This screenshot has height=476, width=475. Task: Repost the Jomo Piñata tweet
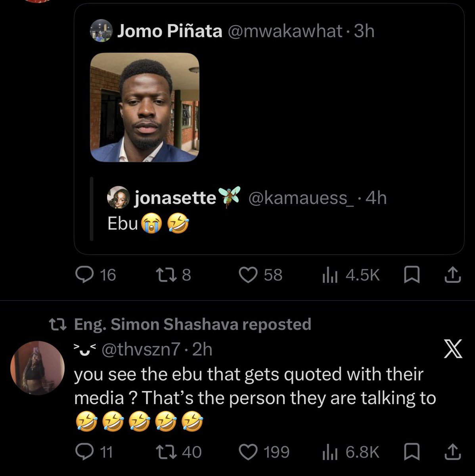click(173, 275)
